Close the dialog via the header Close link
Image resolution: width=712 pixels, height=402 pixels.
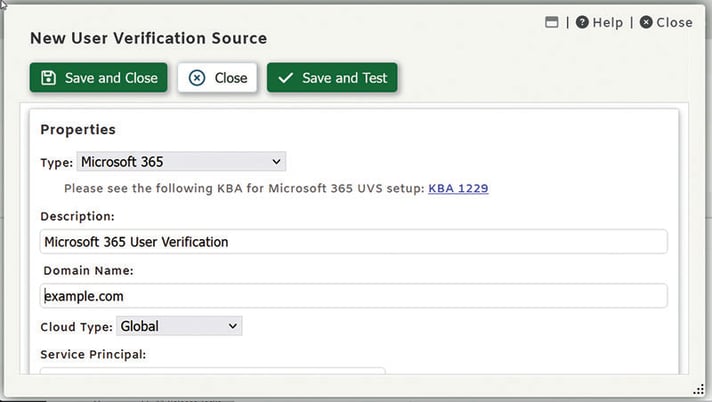point(666,22)
